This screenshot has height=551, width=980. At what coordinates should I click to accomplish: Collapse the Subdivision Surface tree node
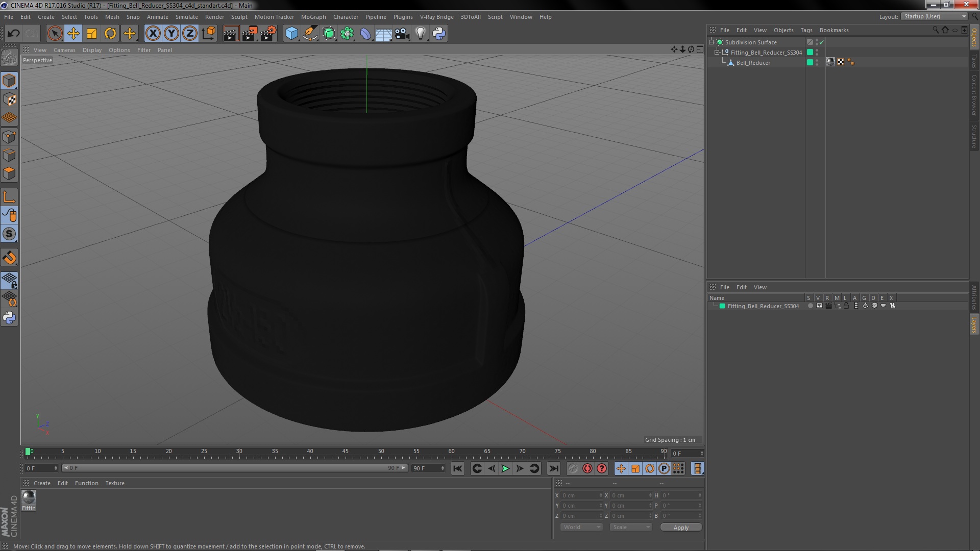click(712, 42)
